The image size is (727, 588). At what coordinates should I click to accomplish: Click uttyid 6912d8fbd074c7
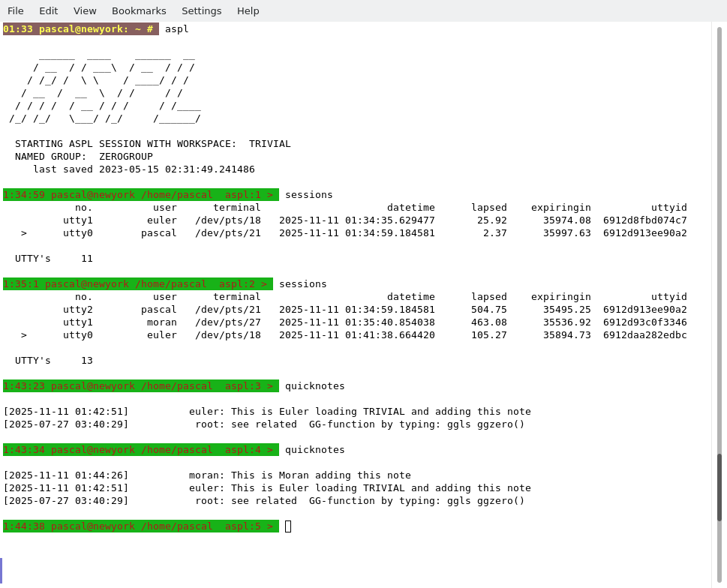click(x=644, y=220)
